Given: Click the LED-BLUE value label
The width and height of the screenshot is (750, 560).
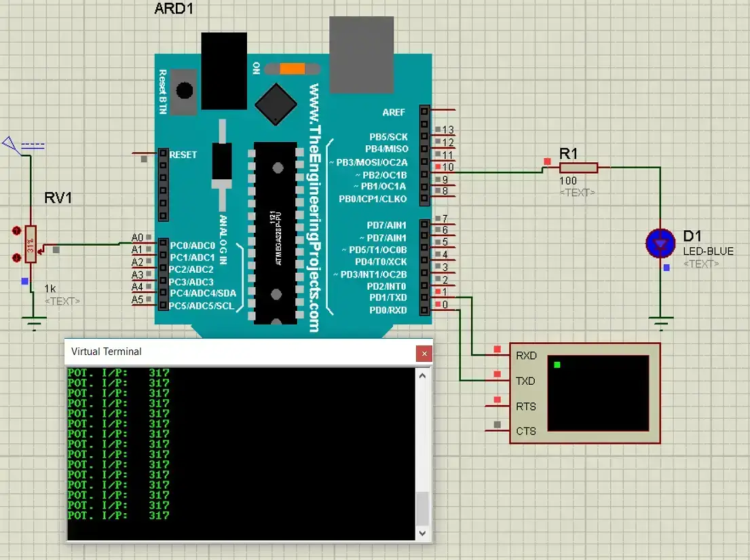Looking at the screenshot, I should click(x=708, y=251).
